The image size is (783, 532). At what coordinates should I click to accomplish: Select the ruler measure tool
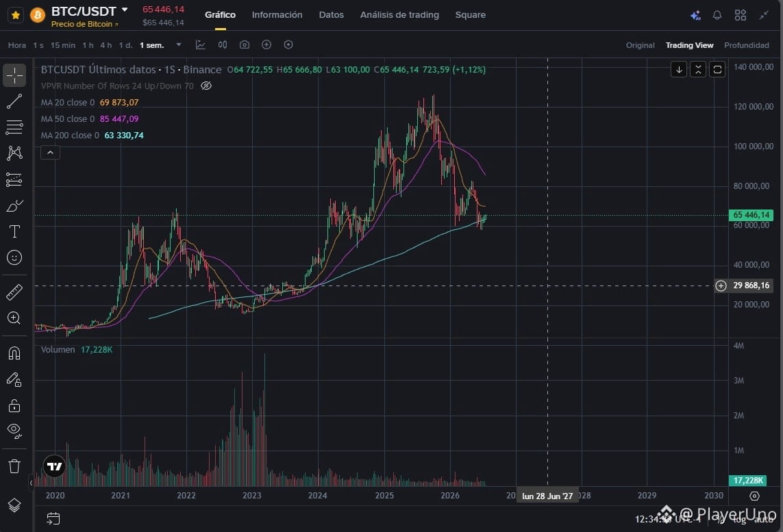click(x=14, y=292)
